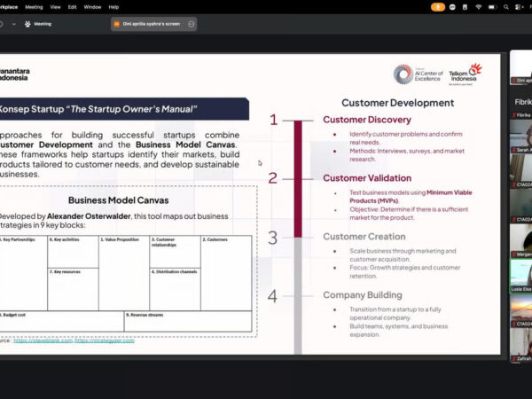Open the Meeting menu in menu bar

(34, 6)
